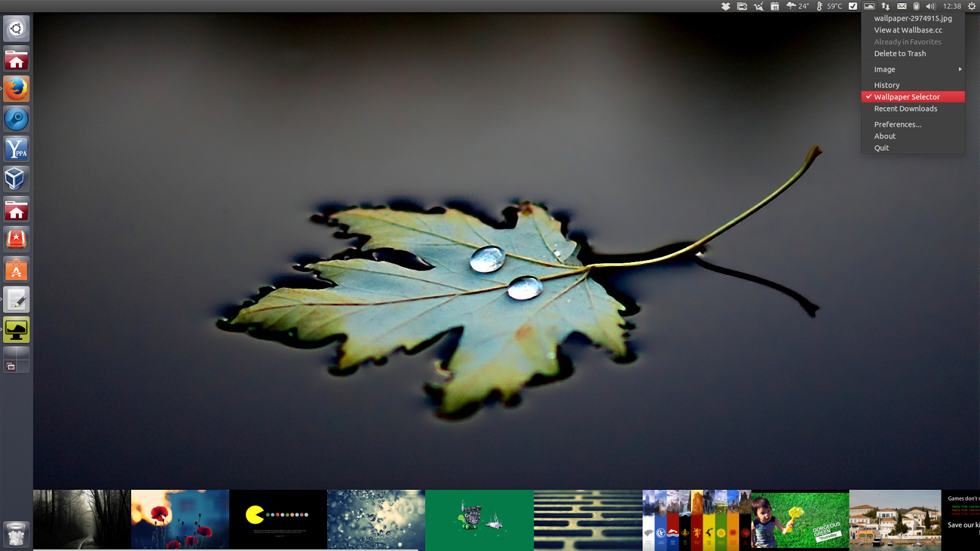Select Delete to Trash for current wallpaper

coord(900,53)
